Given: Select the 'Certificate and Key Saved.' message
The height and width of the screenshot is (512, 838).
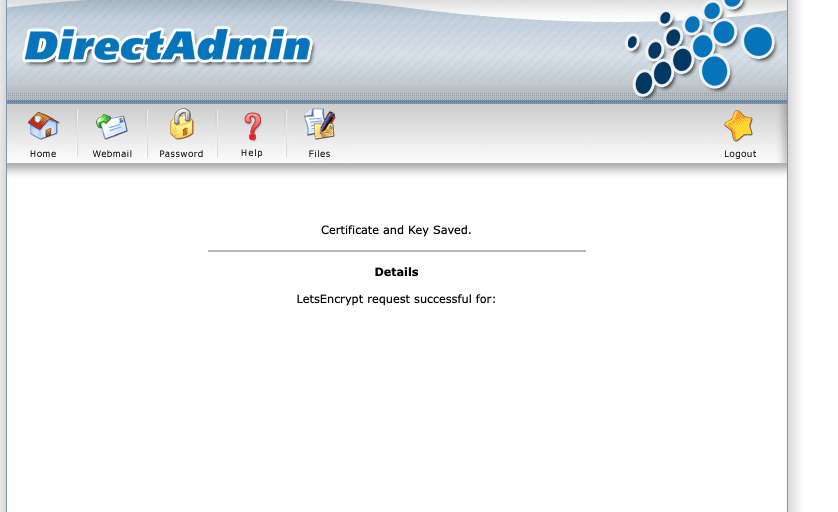Looking at the screenshot, I should pyautogui.click(x=396, y=230).
